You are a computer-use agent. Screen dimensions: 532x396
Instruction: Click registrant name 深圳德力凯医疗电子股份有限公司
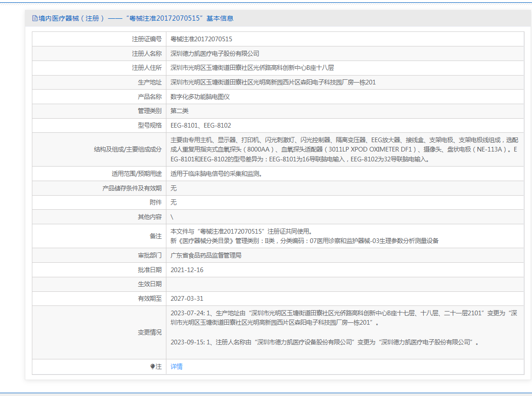(x=215, y=53)
